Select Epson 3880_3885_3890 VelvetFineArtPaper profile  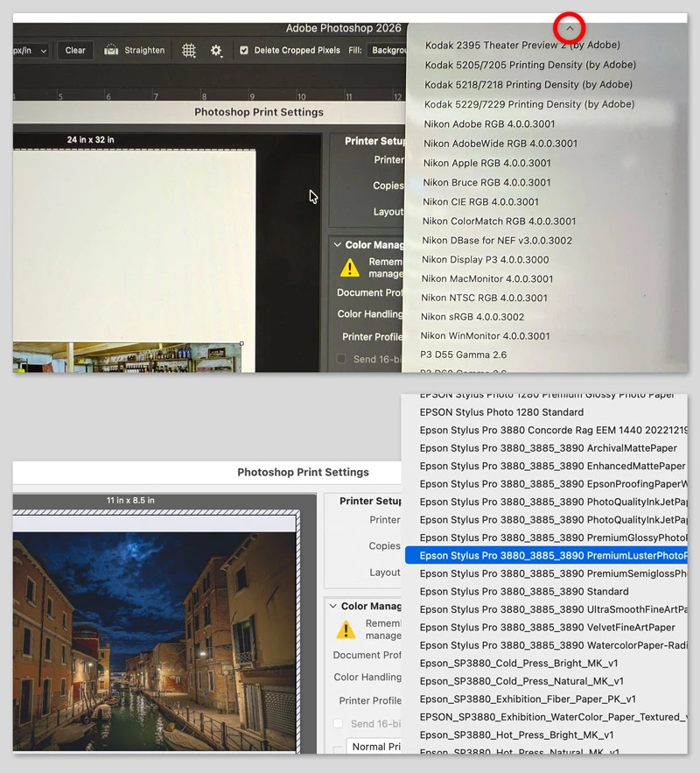tap(546, 627)
